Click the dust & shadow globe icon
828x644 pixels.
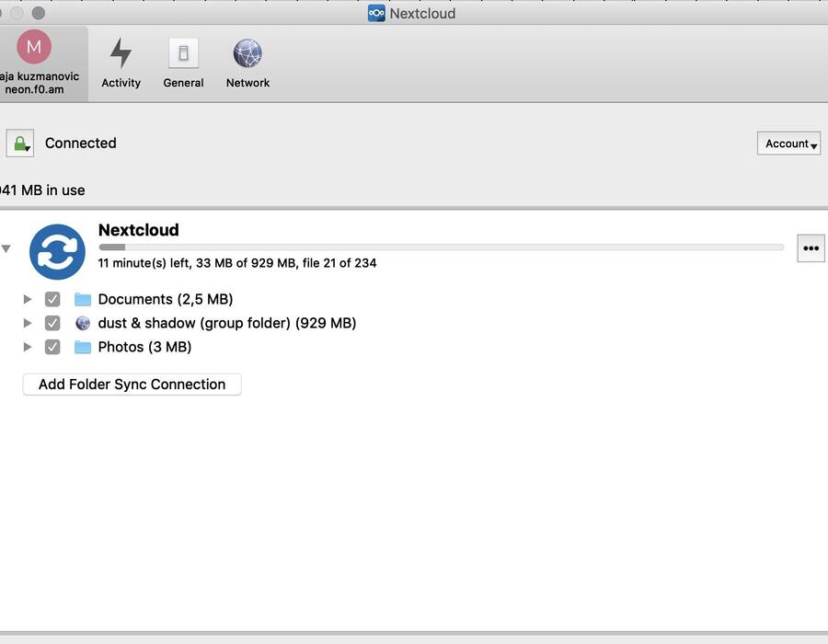83,323
